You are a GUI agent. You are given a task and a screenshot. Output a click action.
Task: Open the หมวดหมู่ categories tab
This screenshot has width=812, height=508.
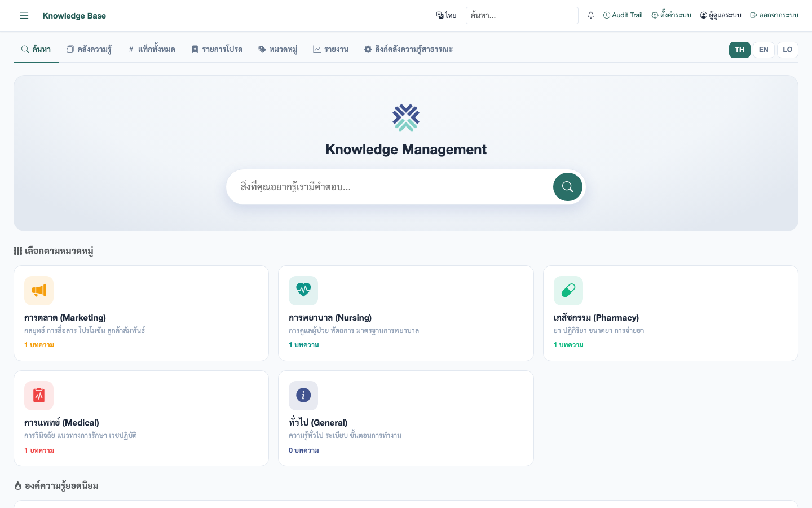coord(278,50)
